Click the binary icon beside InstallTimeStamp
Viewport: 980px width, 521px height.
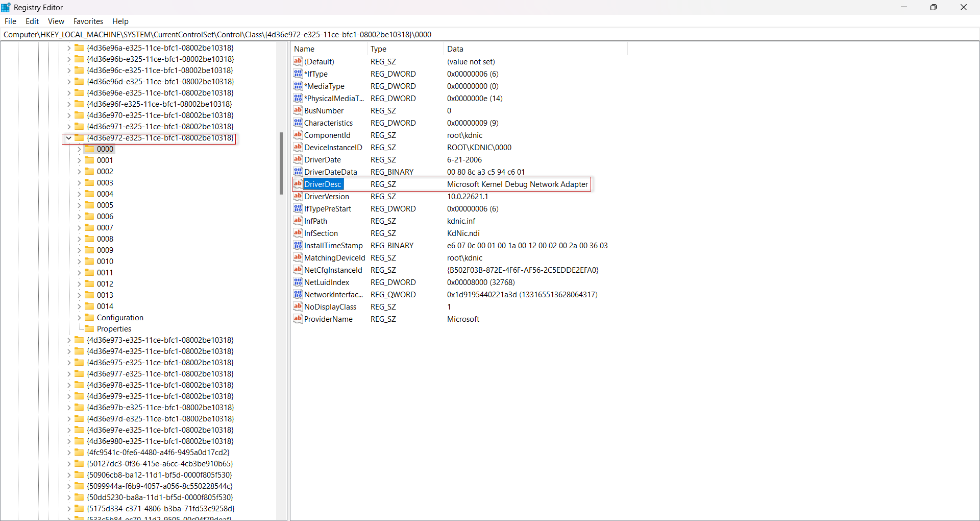pyautogui.click(x=298, y=245)
